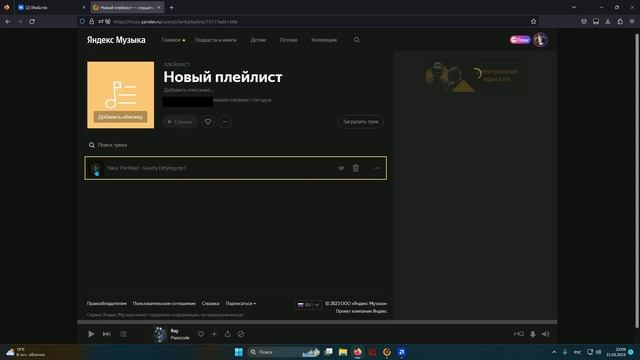This screenshot has width=640, height=360.
Task: Share the currently playing track
Action: pos(227,334)
